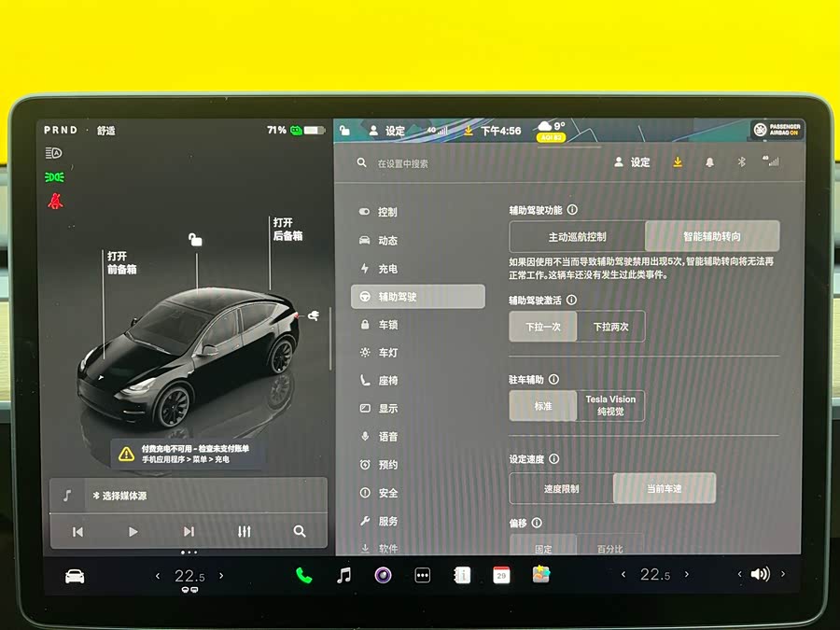The image size is (840, 630).
Task: Open info for 辅助驾驶功能
Action: pos(572,209)
